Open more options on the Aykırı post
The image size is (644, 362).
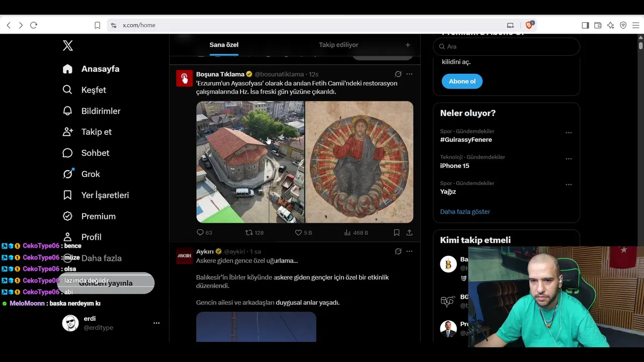[x=410, y=251]
